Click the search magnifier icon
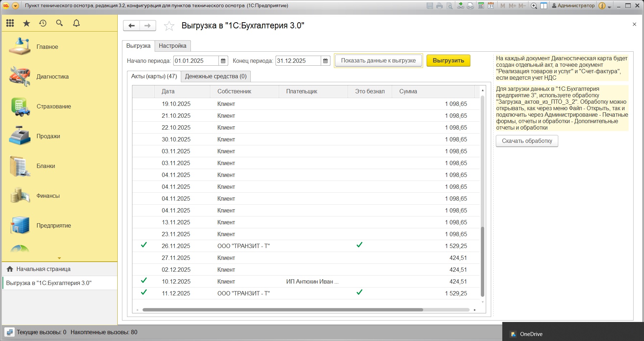Viewport: 644px width, 341px height. point(60,23)
